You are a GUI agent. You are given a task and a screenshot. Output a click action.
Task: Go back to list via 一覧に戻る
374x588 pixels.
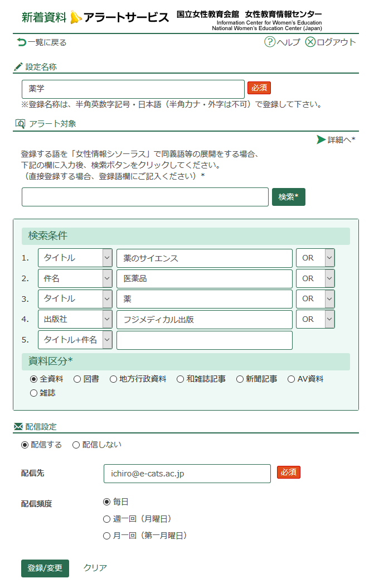tap(47, 42)
